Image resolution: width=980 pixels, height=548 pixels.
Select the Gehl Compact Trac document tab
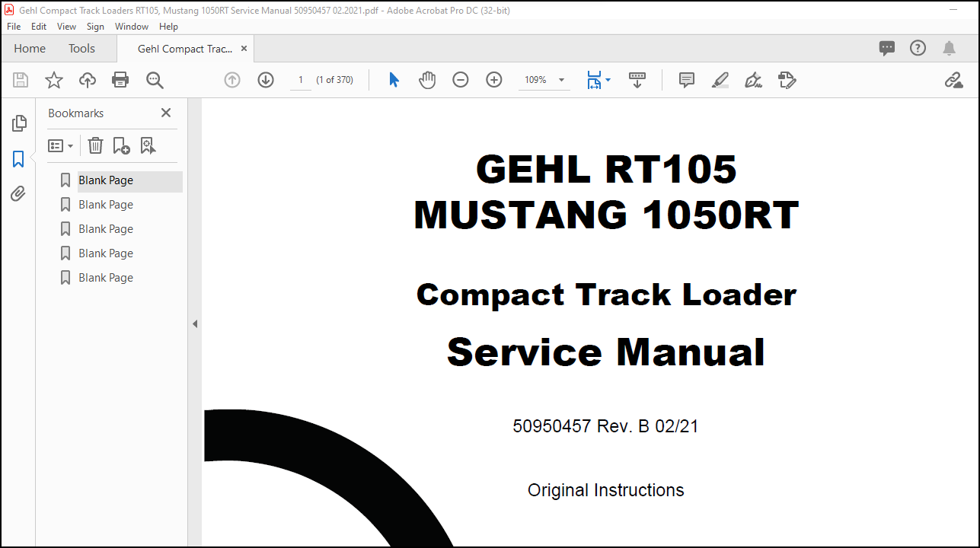(185, 49)
